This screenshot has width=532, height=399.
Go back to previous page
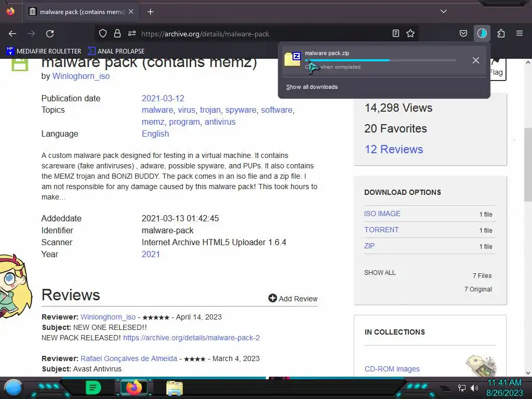click(x=12, y=34)
